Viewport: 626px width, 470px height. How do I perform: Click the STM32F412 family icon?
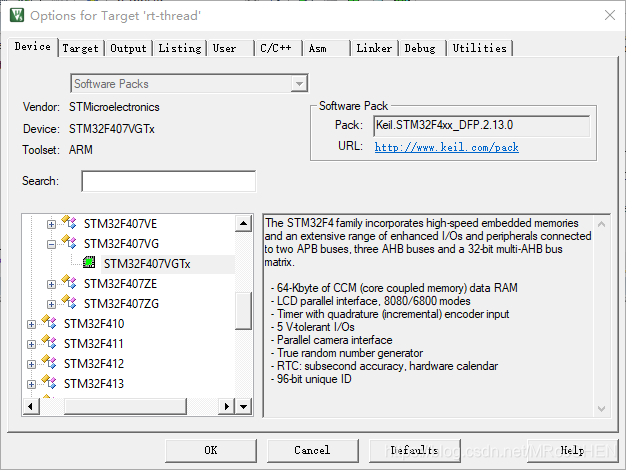pyautogui.click(x=49, y=362)
